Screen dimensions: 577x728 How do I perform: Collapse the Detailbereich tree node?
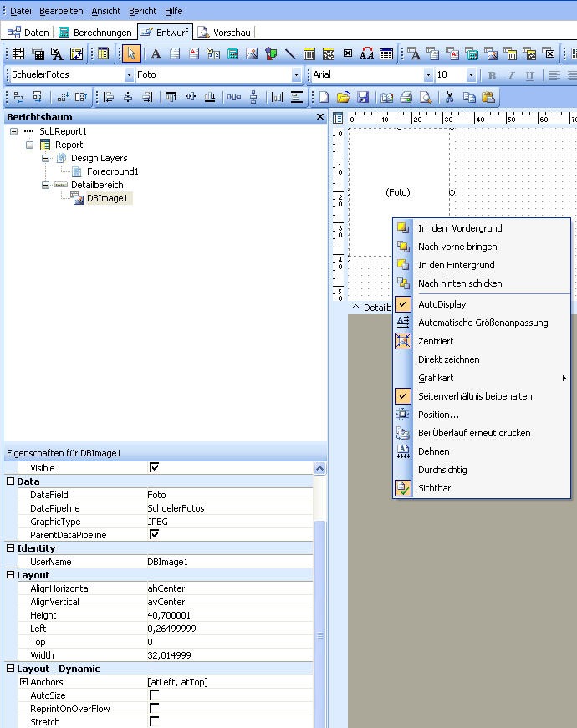pos(45,185)
